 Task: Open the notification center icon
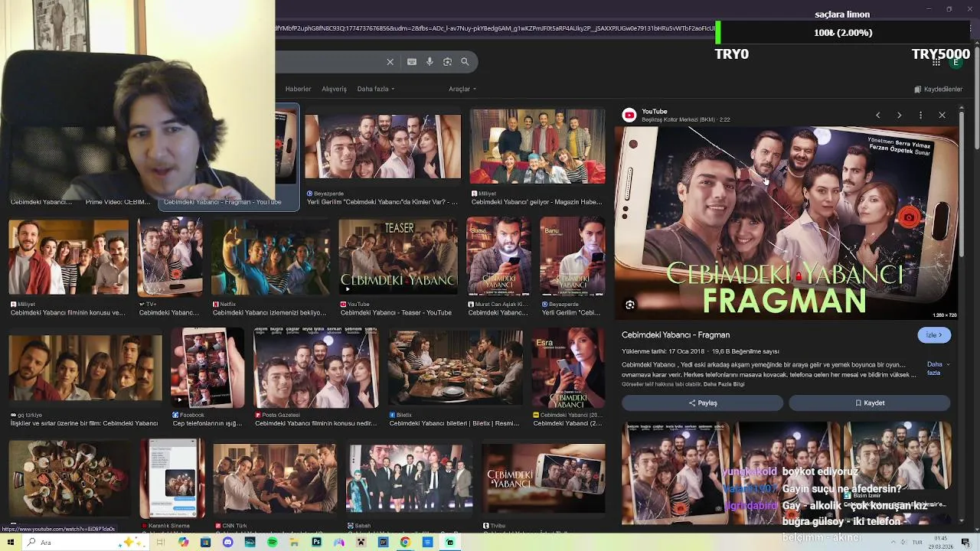pos(966,542)
